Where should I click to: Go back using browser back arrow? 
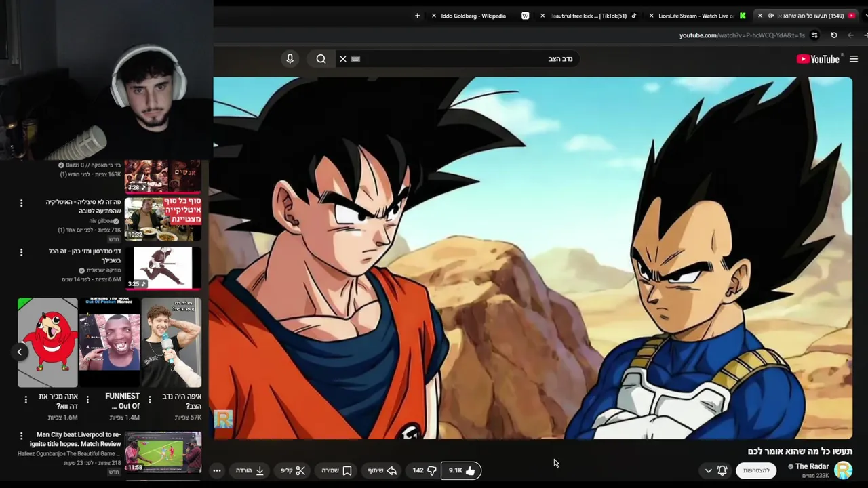point(850,35)
